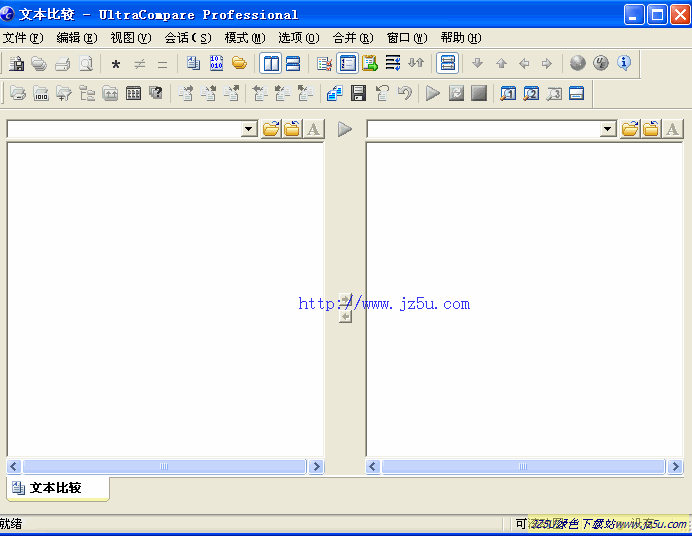Open the 视图(V) menu
692x536 pixels.
click(131, 38)
